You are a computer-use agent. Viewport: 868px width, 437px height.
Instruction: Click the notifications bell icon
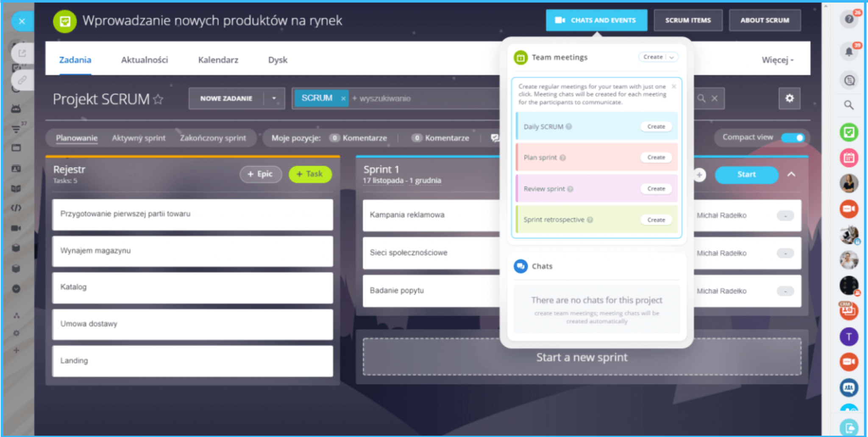click(849, 52)
